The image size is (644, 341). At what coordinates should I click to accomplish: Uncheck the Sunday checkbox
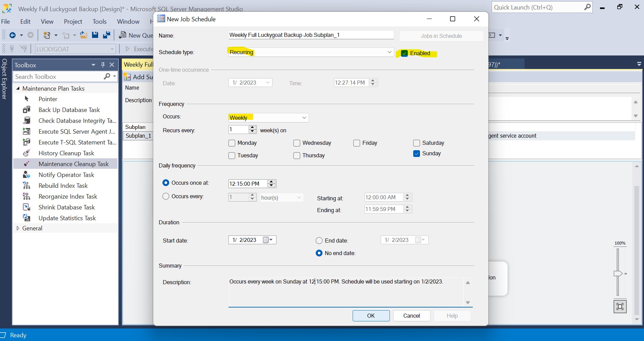click(x=417, y=154)
